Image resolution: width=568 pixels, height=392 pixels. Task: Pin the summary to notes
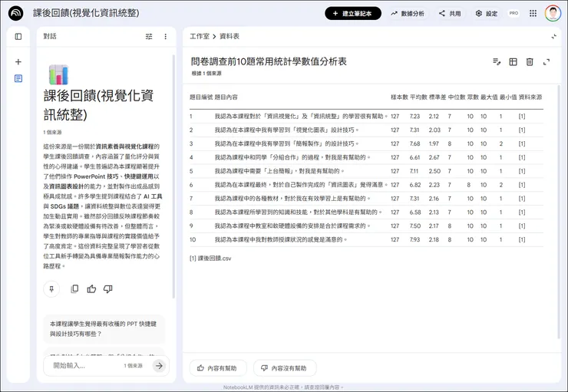pyautogui.click(x=51, y=289)
